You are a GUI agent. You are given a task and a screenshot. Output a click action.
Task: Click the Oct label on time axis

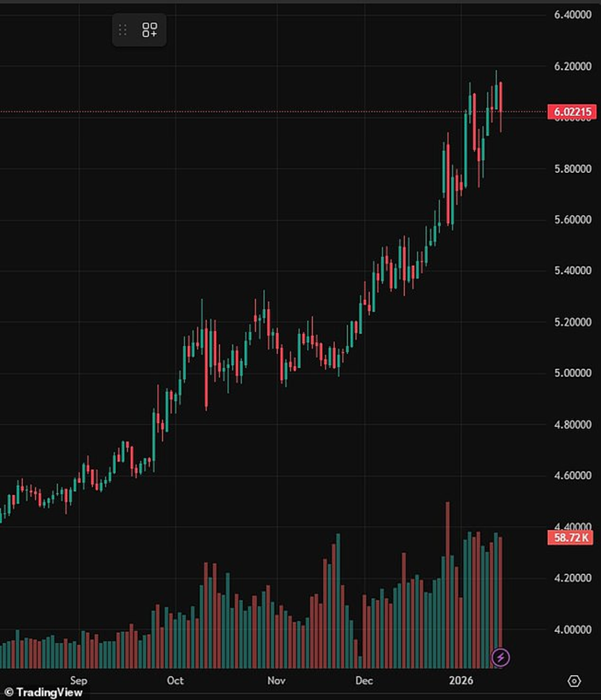175,681
